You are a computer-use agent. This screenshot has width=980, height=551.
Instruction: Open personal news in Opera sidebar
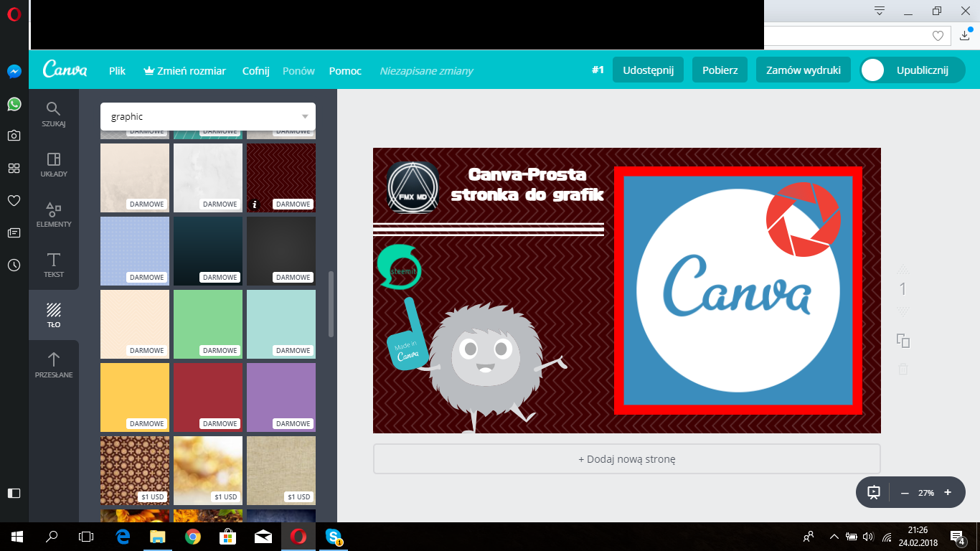point(14,232)
